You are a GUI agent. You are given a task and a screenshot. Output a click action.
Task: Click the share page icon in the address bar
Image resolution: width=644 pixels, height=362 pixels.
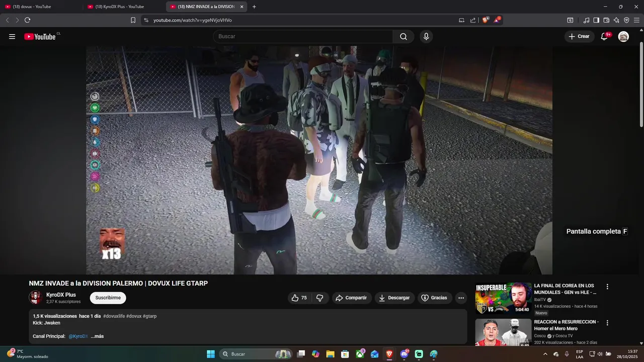coord(473,20)
